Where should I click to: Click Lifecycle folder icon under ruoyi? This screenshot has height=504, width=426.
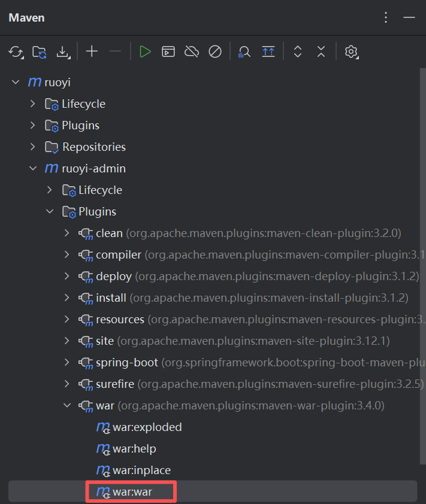click(52, 104)
